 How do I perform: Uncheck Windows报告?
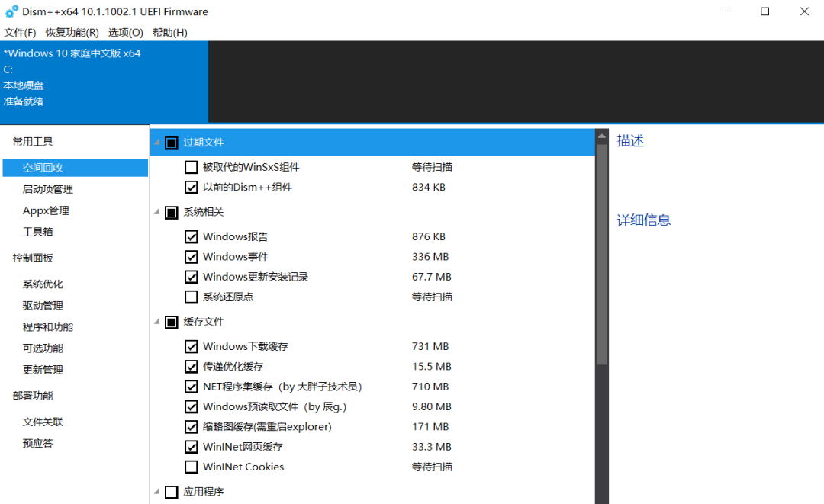pyautogui.click(x=192, y=237)
